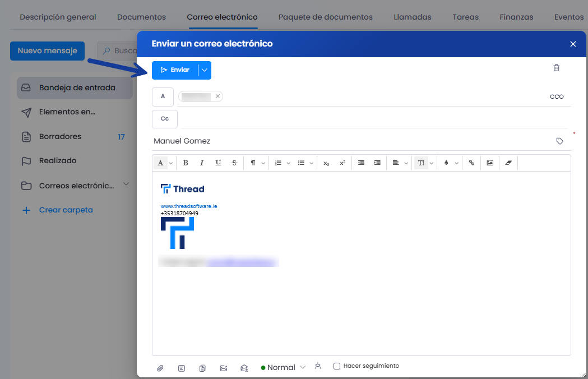Click the Nuevo mensaje button
Image resolution: width=588 pixels, height=379 pixels.
tap(47, 51)
